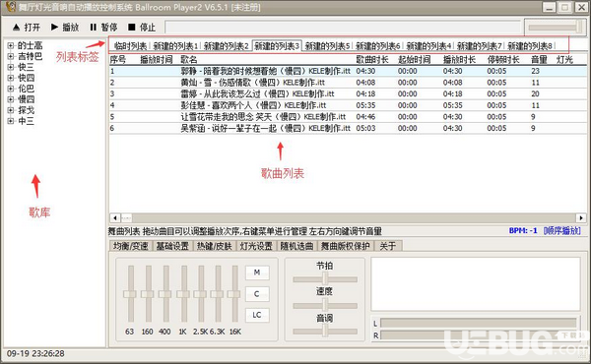Expand the 伦巴 library folder
This screenshot has width=591, height=364.
11,89
